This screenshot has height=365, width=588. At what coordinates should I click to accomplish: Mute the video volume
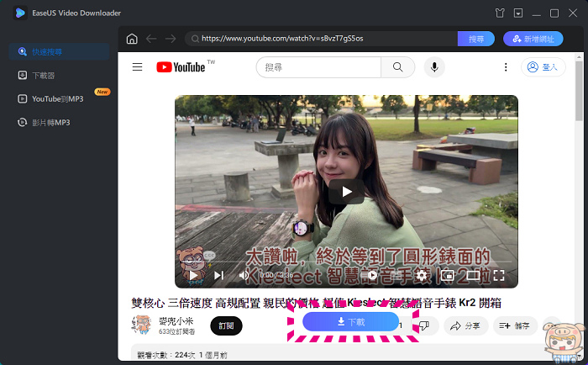coord(244,275)
